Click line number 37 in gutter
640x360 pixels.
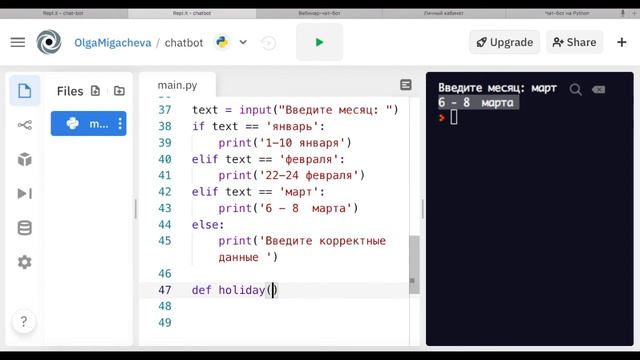point(164,110)
